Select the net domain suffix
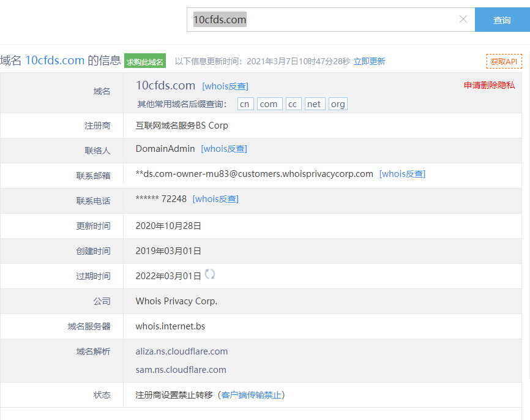Image resolution: width=530 pixels, height=420 pixels. (x=315, y=104)
